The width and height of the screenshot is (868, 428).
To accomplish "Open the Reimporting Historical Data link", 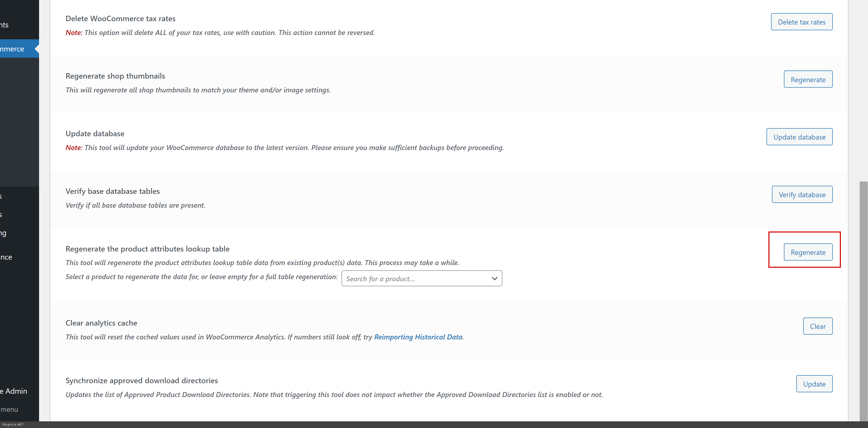I will point(418,337).
